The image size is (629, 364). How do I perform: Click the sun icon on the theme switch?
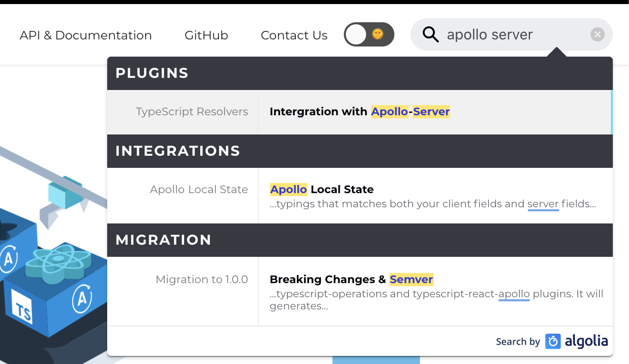click(378, 34)
